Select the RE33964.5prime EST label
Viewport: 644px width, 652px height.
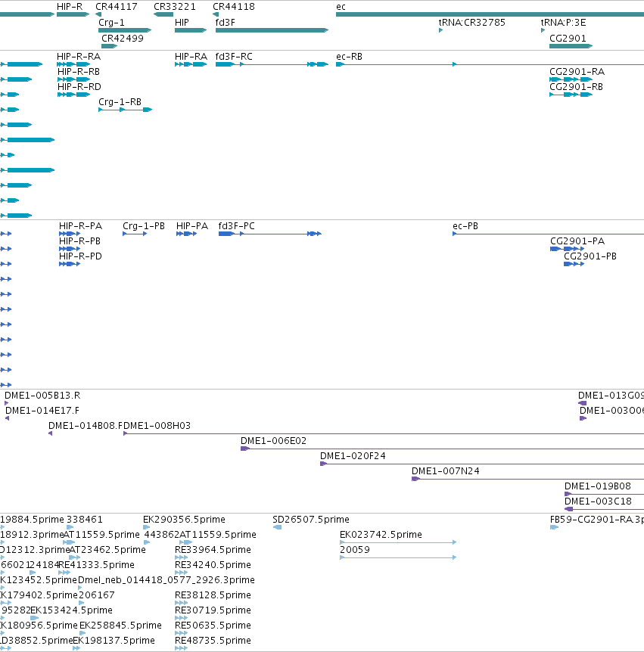tap(213, 550)
